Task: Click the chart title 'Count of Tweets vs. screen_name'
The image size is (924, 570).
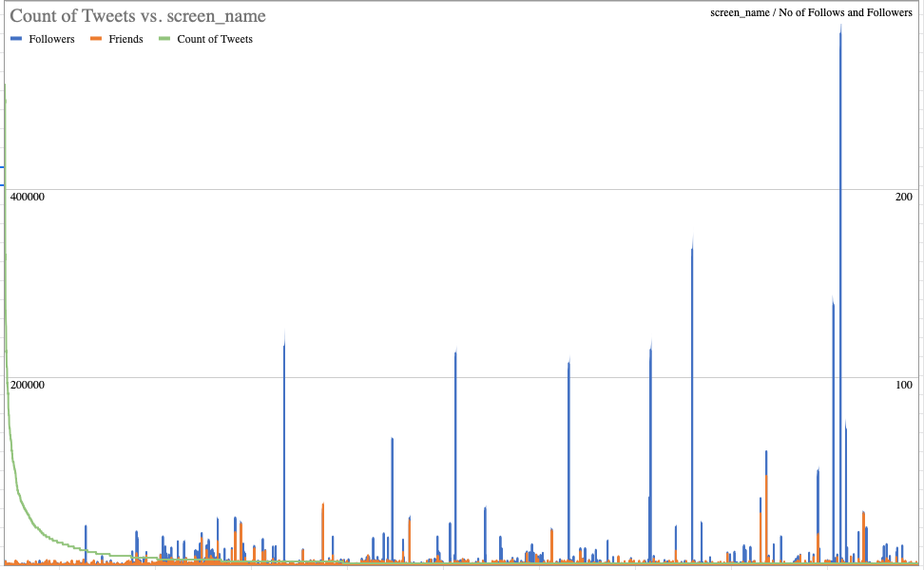Action: pyautogui.click(x=138, y=16)
